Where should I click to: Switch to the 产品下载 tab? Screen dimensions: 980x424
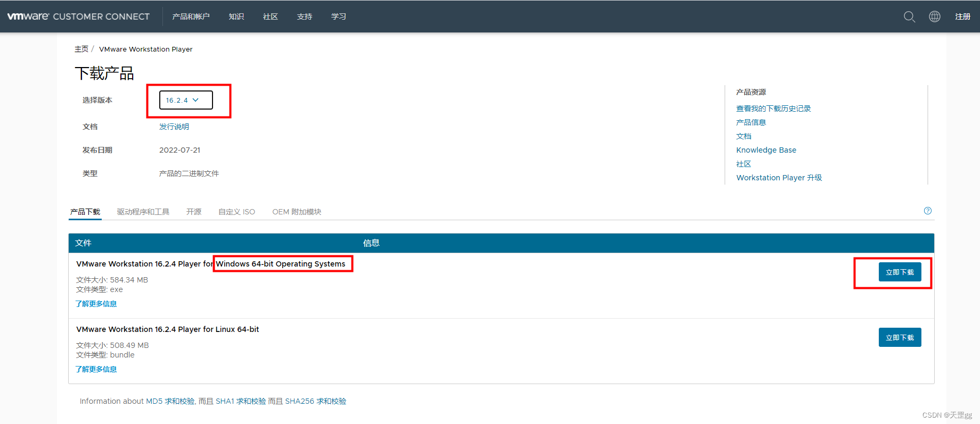click(x=85, y=212)
